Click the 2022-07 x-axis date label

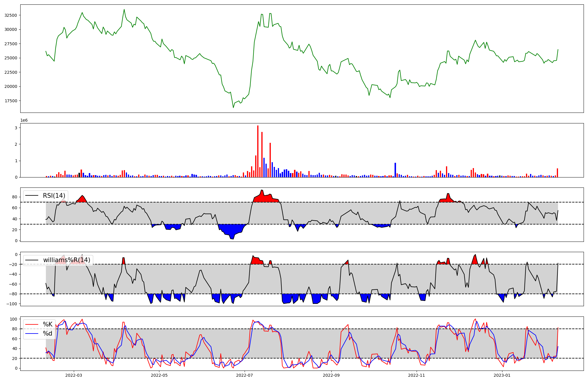tap(245, 375)
